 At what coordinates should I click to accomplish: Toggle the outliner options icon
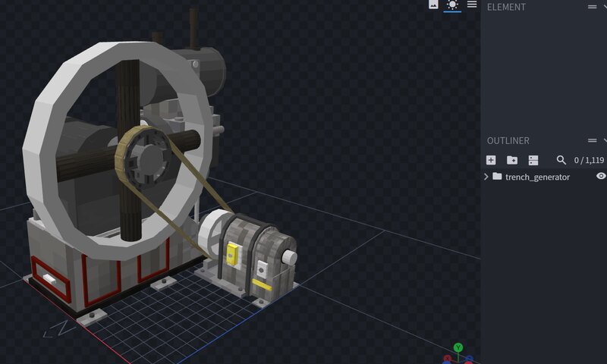click(533, 160)
